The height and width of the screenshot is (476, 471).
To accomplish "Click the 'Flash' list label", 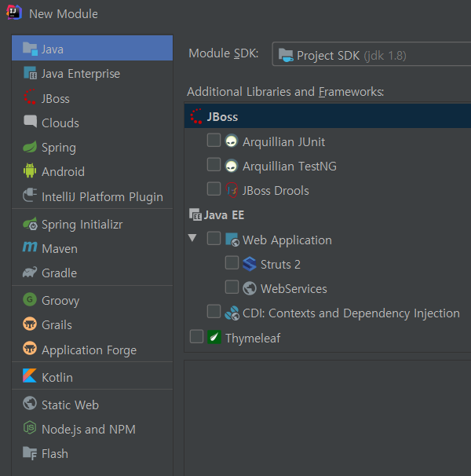I will tap(55, 454).
